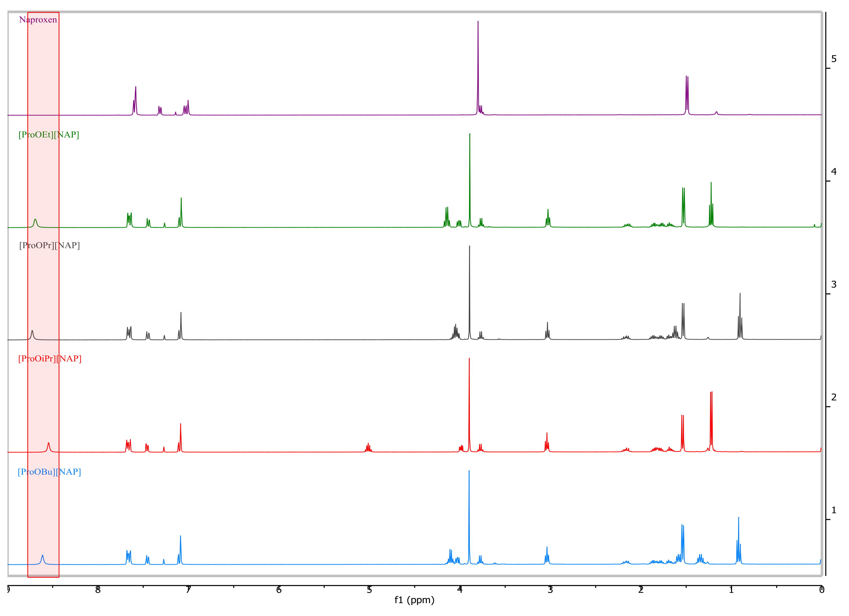Viewport: 849px width, 616px height.
Task: Click the 6 ppm axis tick label
Action: [279, 590]
